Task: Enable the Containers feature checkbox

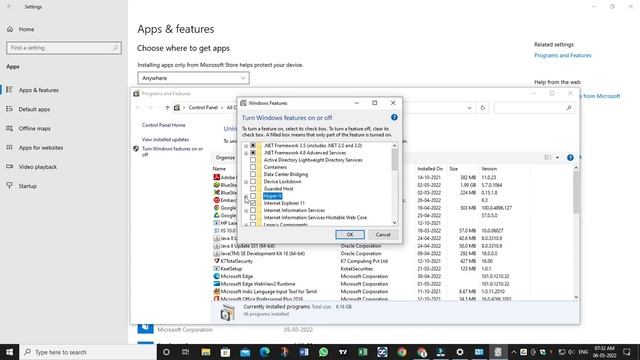Action: click(253, 167)
